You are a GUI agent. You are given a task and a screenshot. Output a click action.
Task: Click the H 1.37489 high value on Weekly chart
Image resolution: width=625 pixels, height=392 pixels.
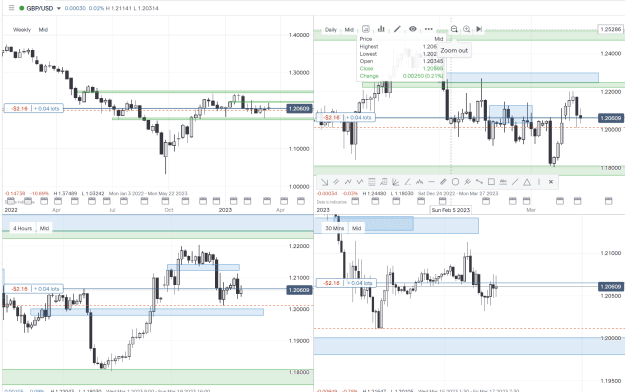click(x=65, y=193)
